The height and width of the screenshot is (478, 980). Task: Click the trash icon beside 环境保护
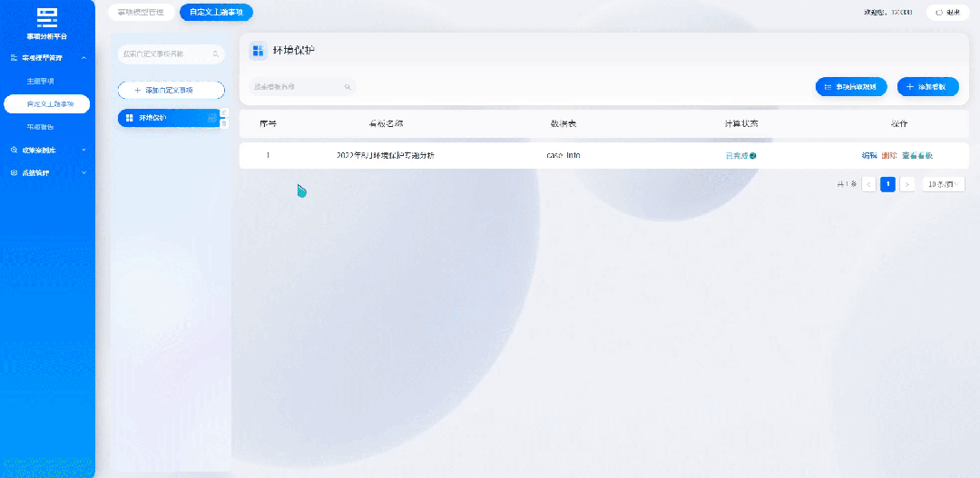(x=224, y=123)
